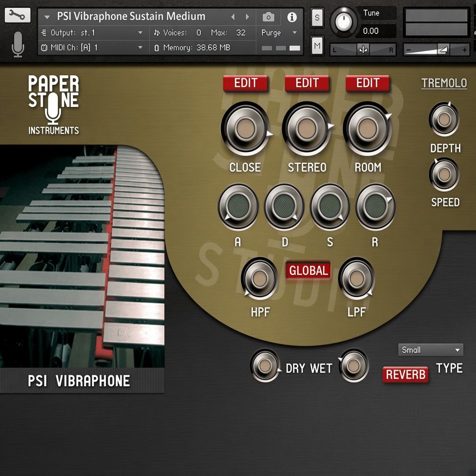Click the tremolo SPEED knob
Image resolution: width=476 pixels, height=476 pixels.
pyautogui.click(x=444, y=174)
